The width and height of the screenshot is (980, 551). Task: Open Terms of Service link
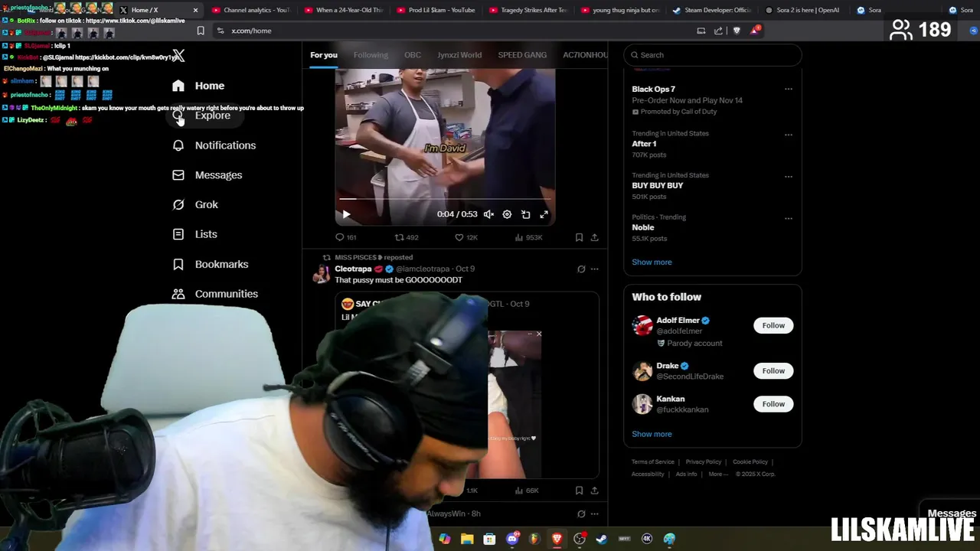click(653, 462)
